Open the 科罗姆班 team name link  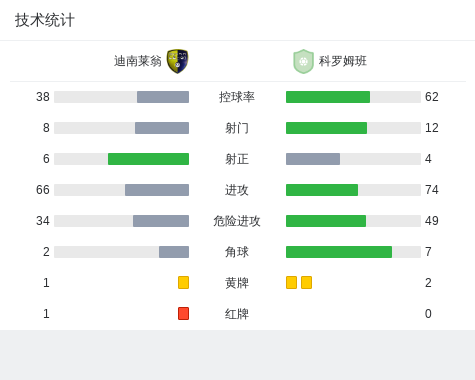coord(343,61)
